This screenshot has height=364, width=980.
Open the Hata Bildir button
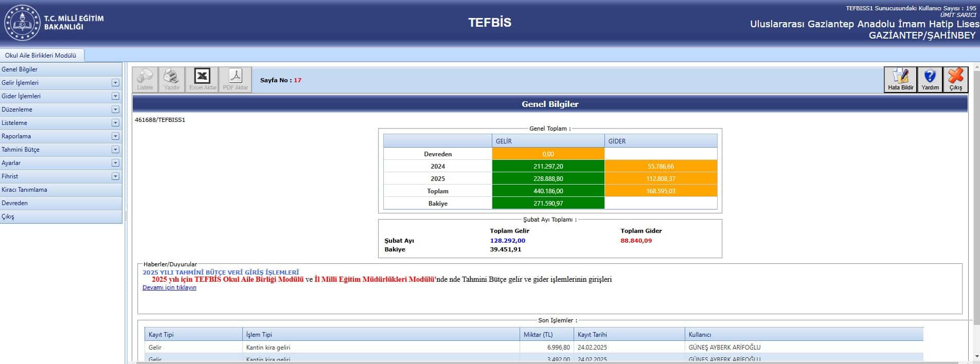coord(901,80)
